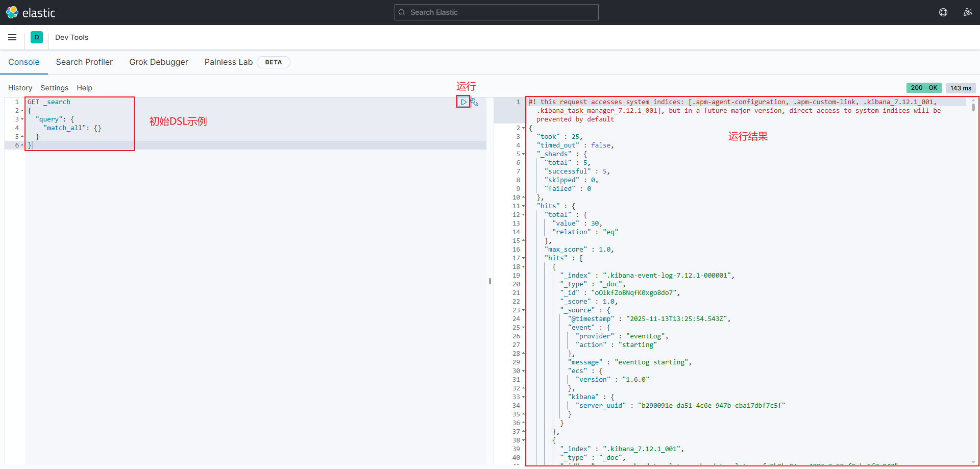Collapse "_shards" fold at line 5
980x469 pixels.
(524, 154)
